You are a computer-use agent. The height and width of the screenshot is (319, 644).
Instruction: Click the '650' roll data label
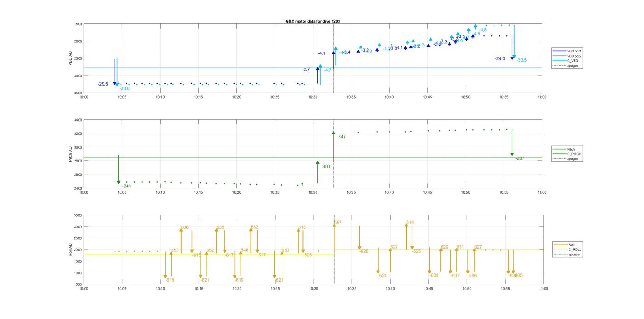pyautogui.click(x=286, y=250)
